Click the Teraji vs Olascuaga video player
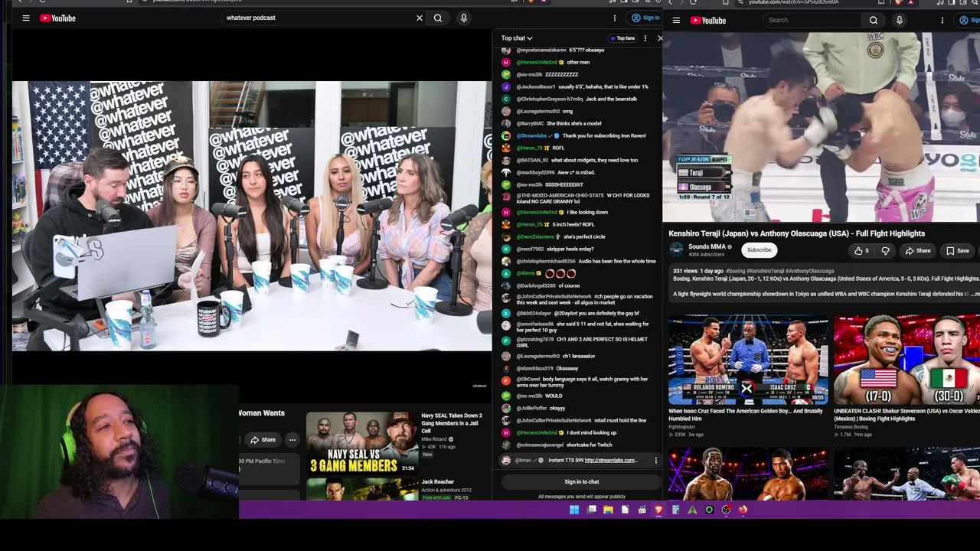Screen dimensions: 980x551 point(821,127)
